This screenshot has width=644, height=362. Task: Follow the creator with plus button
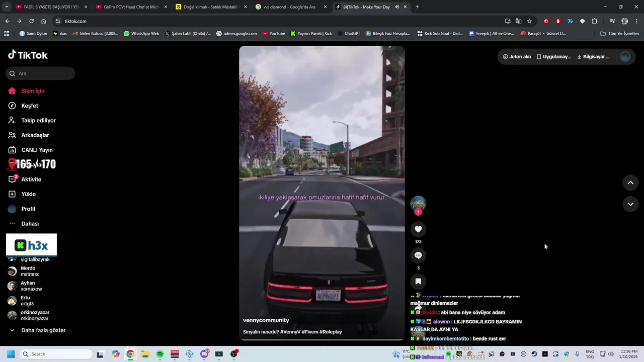418,212
